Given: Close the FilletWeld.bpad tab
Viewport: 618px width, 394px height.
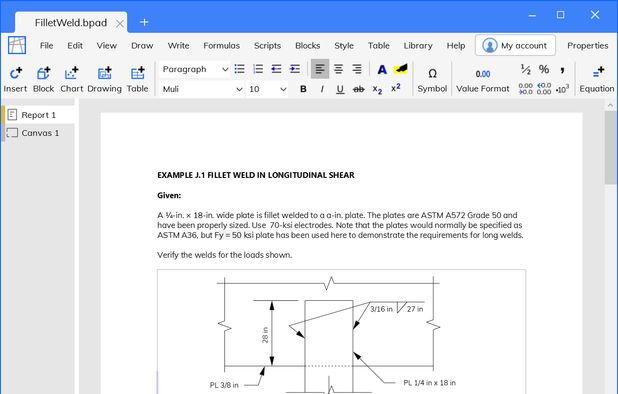Looking at the screenshot, I should pyautogui.click(x=120, y=24).
